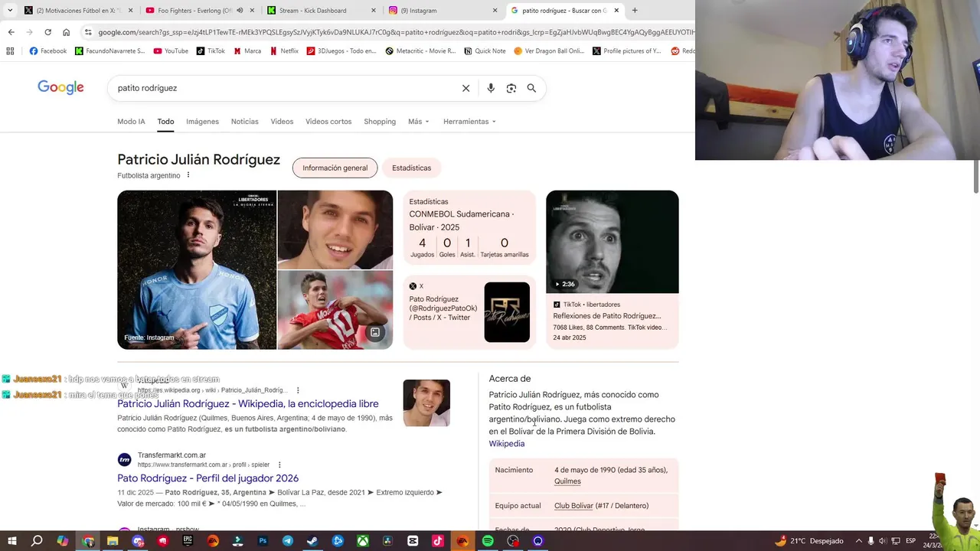Open Steam from the taskbar

pos(312,541)
